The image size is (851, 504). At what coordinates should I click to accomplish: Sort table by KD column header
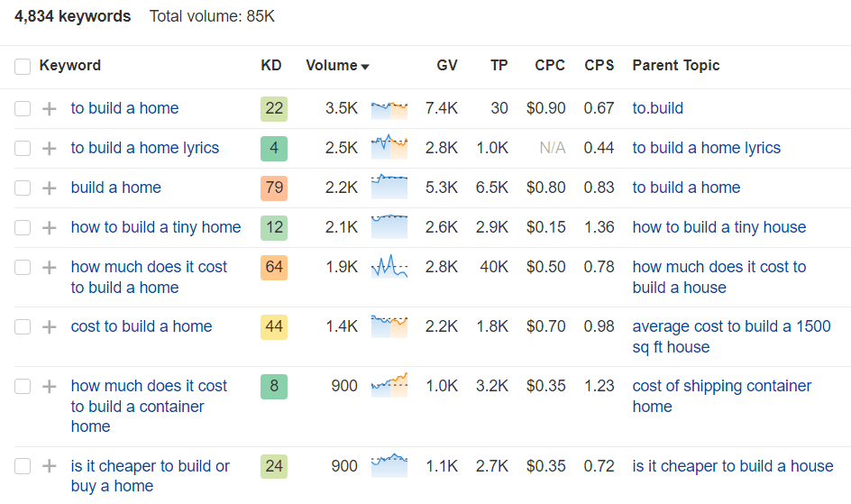coord(270,65)
